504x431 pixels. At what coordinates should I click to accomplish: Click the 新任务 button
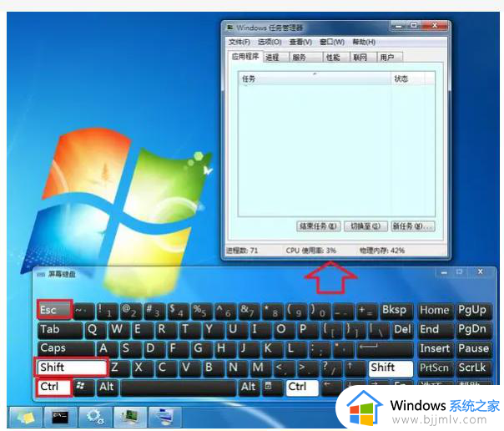pos(413,226)
